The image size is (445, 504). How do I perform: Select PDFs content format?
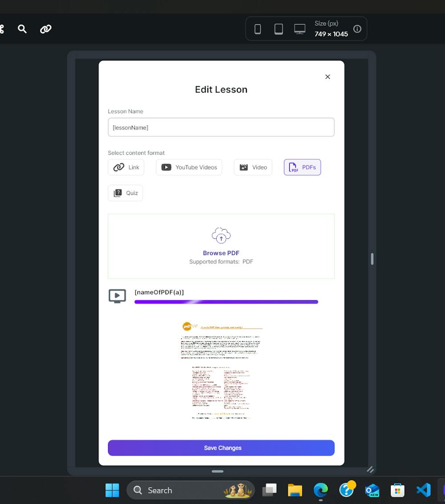(x=302, y=167)
